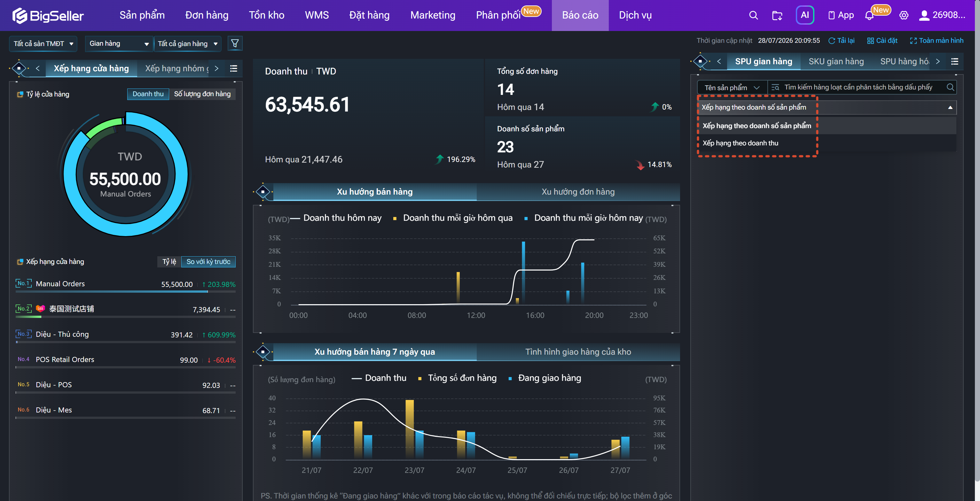Click the filter funnel icon
Viewport: 980px width, 501px height.
tap(235, 43)
